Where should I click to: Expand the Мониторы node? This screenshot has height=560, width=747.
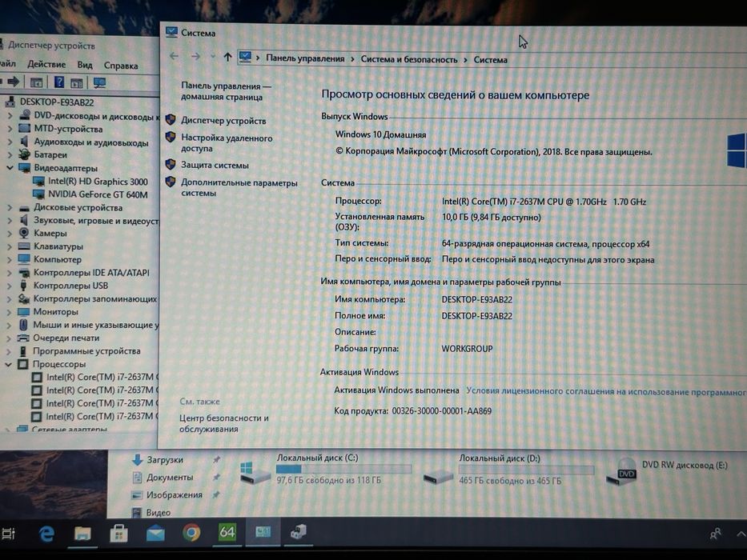9,312
